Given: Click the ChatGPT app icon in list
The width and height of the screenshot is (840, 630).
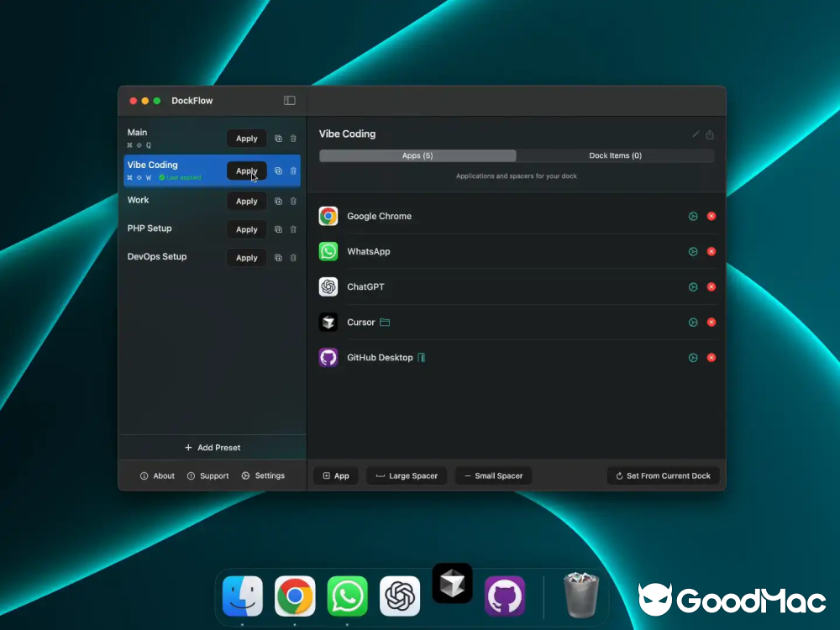Looking at the screenshot, I should [x=328, y=287].
